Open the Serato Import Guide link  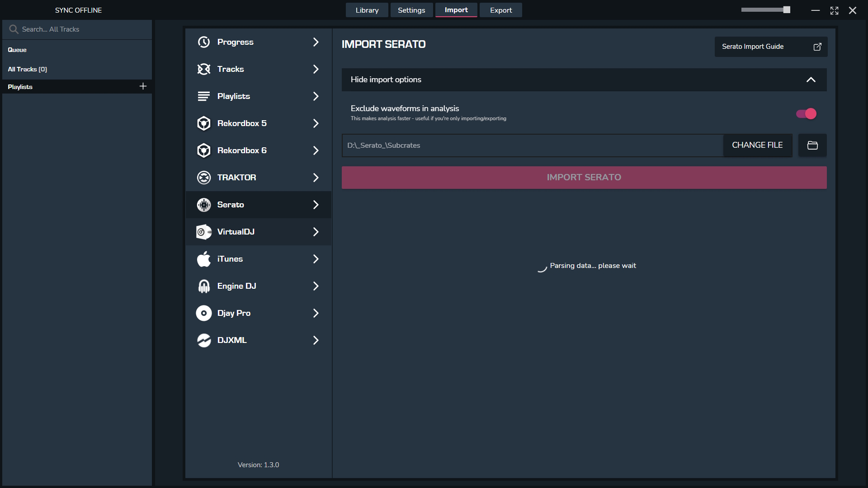[770, 47]
